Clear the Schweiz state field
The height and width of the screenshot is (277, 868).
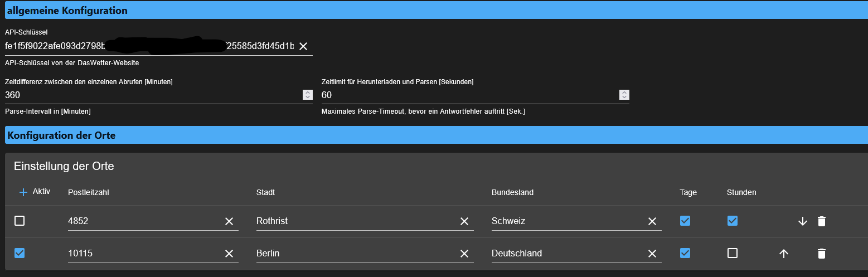(x=652, y=221)
